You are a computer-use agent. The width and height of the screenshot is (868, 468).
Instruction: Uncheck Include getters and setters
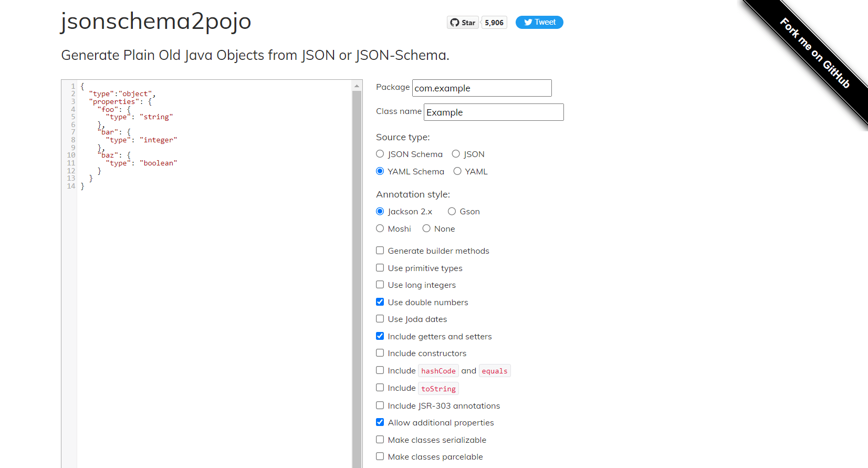click(x=380, y=336)
